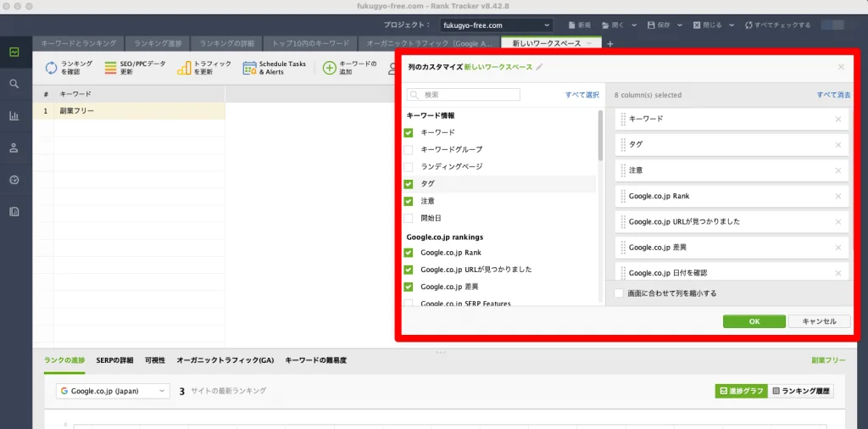Click the 新規 new project icon
868x429 pixels.
[x=572, y=25]
